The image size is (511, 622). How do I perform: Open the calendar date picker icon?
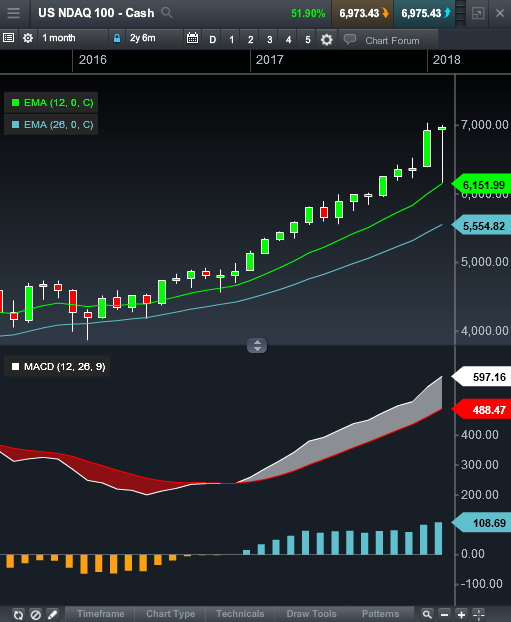click(x=192, y=38)
